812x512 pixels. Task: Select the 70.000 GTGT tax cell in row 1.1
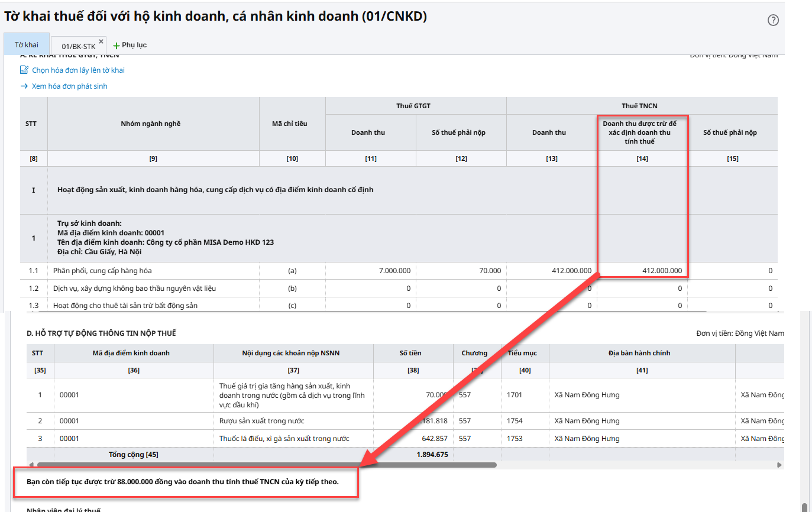point(461,271)
